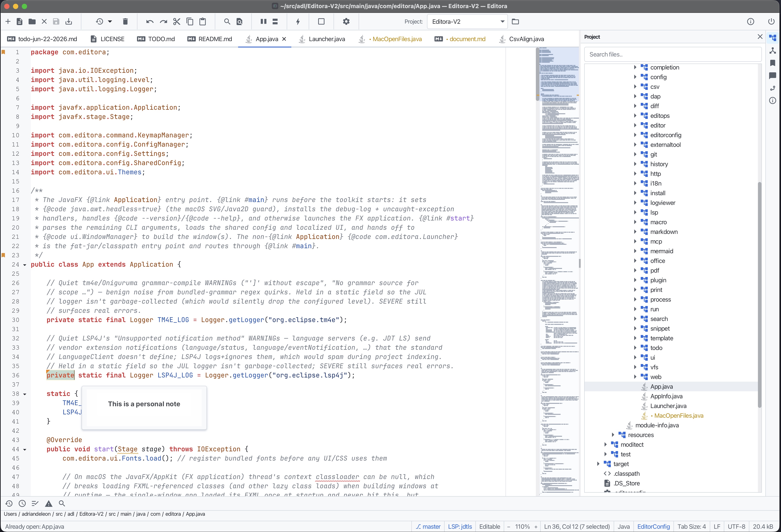The height and width of the screenshot is (532, 781).
Task: Switch to the todo-jun-22-2026.md tab
Action: pos(42,39)
